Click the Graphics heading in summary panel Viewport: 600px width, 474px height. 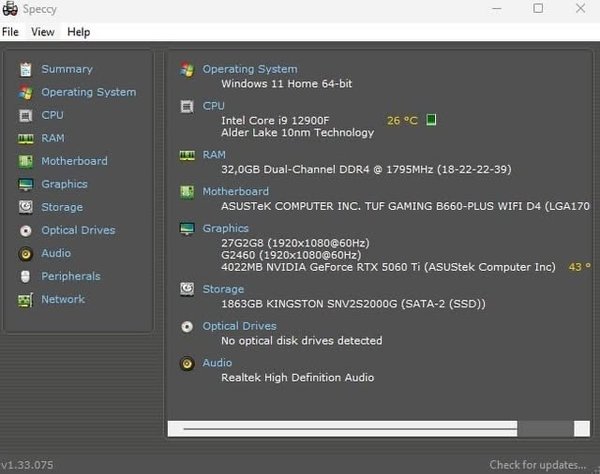click(225, 228)
